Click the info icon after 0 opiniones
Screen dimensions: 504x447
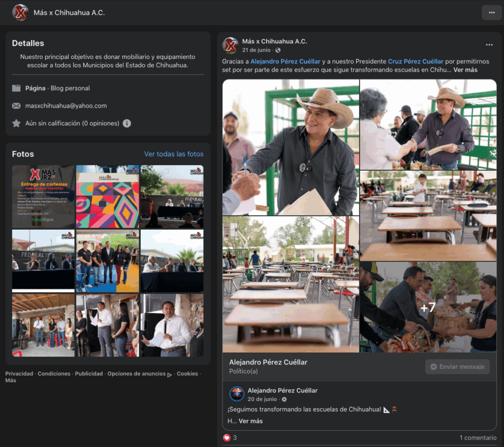pyautogui.click(x=127, y=123)
